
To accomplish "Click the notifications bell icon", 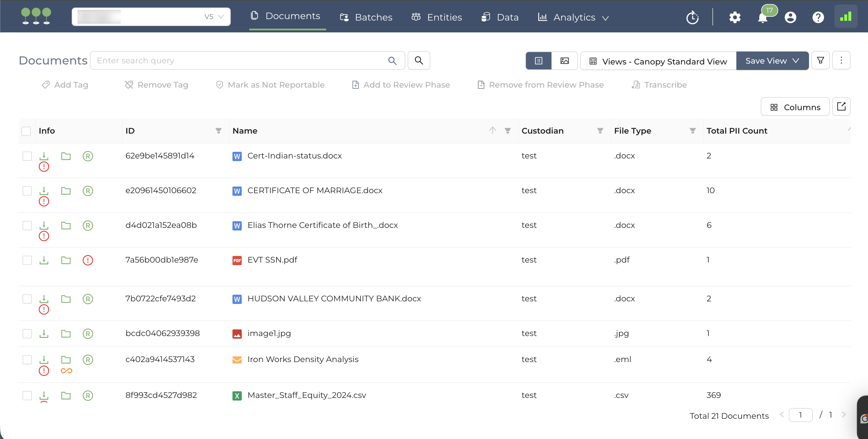I will [x=762, y=18].
